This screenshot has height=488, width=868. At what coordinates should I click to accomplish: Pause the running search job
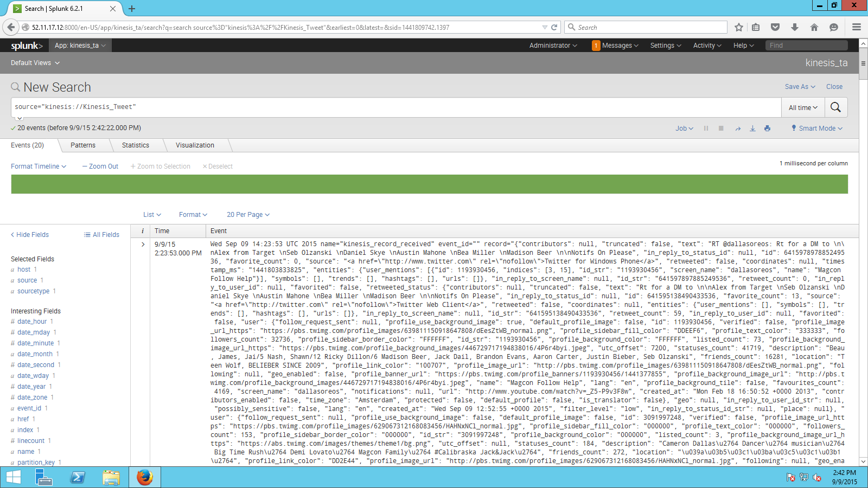point(706,128)
